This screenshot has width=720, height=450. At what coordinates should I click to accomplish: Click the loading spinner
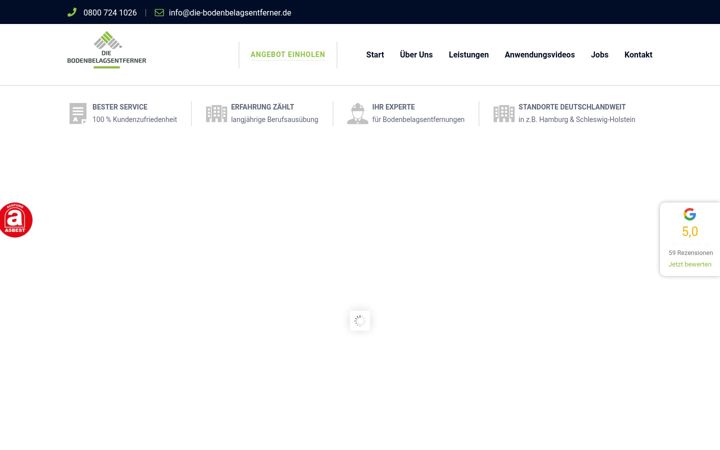pos(360,321)
